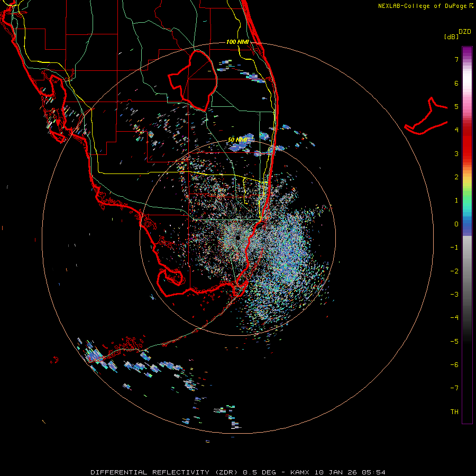Select the -7 dB tick on color scale
The width and height of the screenshot is (476, 476).
point(454,388)
